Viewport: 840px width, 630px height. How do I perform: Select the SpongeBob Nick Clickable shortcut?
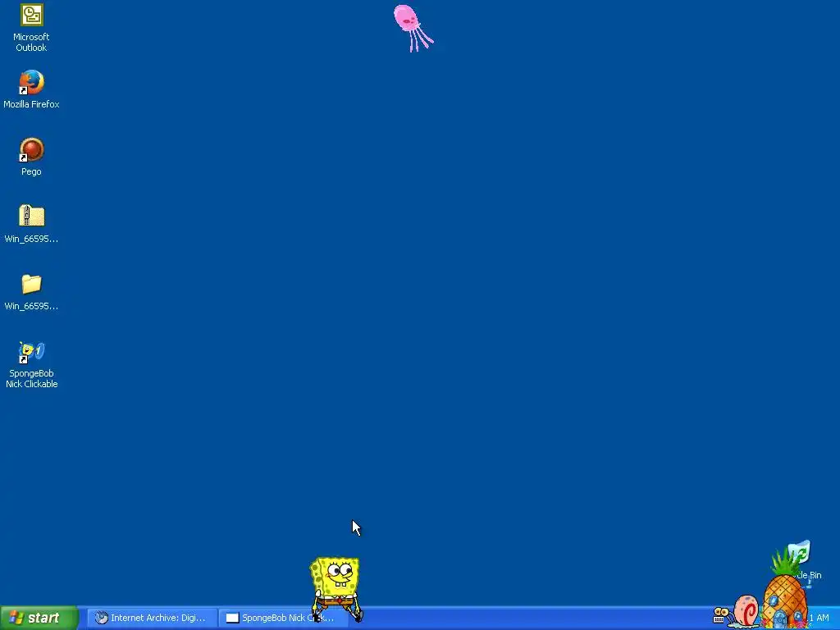tap(32, 352)
